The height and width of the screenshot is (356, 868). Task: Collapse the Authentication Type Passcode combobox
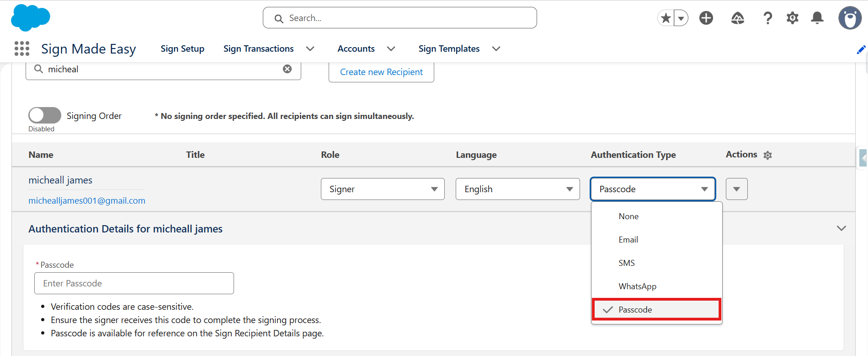click(653, 189)
